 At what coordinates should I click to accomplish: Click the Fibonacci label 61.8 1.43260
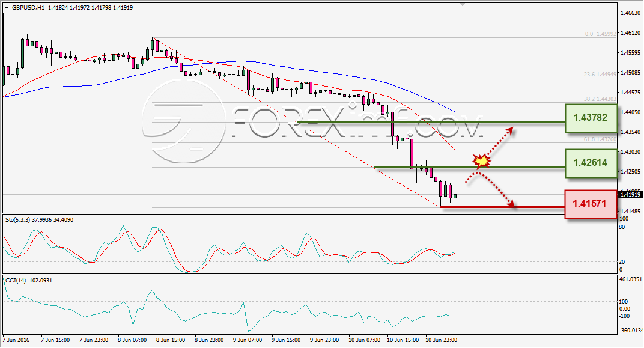point(600,139)
